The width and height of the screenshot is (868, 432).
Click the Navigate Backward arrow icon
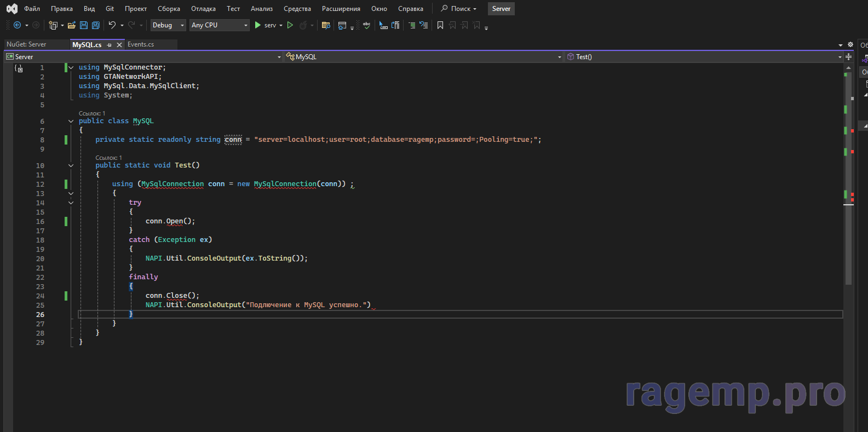[x=18, y=25]
